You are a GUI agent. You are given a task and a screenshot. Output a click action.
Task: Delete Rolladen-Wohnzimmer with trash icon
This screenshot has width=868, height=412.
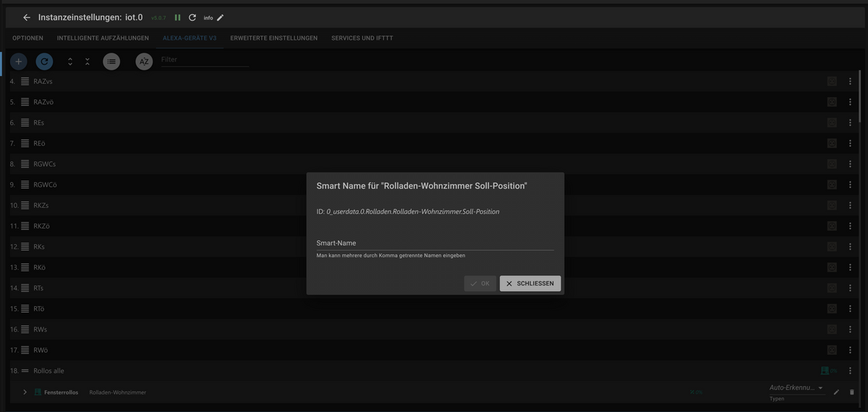point(851,392)
